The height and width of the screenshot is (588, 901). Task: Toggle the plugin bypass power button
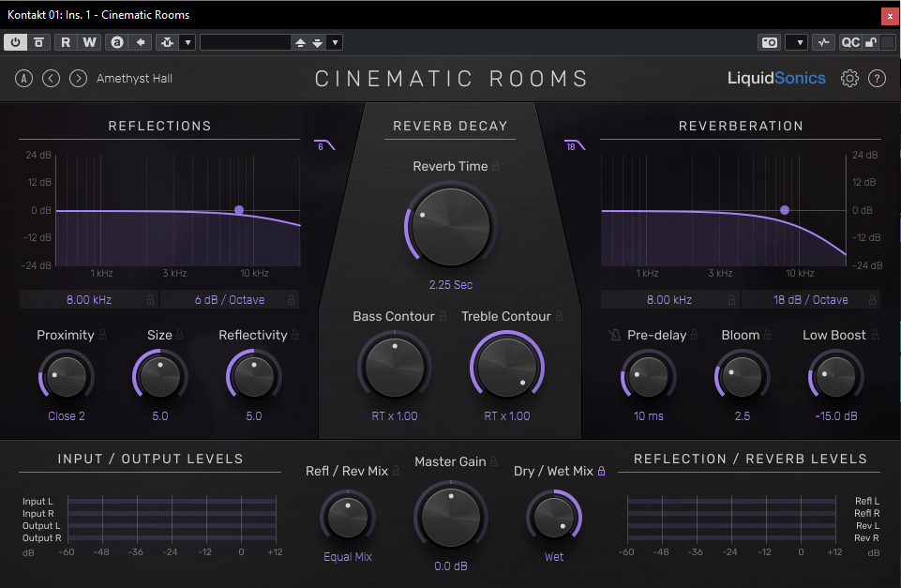pos(16,42)
